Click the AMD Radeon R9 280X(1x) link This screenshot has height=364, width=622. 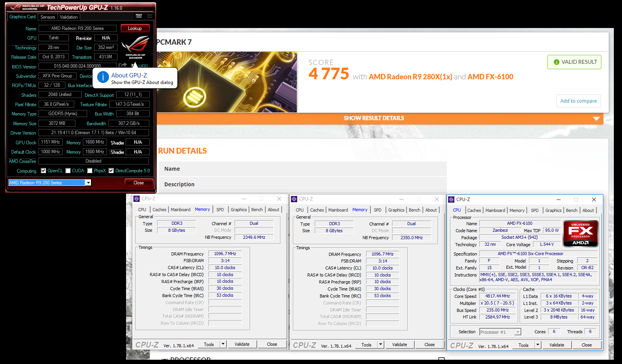click(x=410, y=77)
